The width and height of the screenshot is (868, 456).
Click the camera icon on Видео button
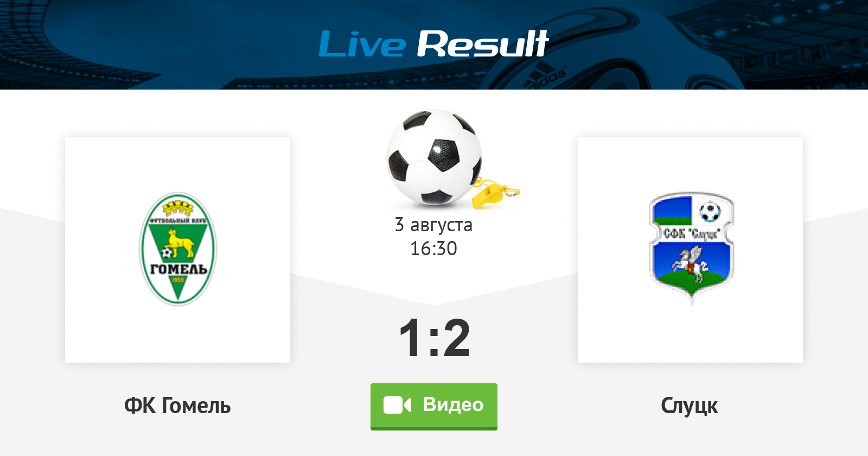pyautogui.click(x=397, y=405)
